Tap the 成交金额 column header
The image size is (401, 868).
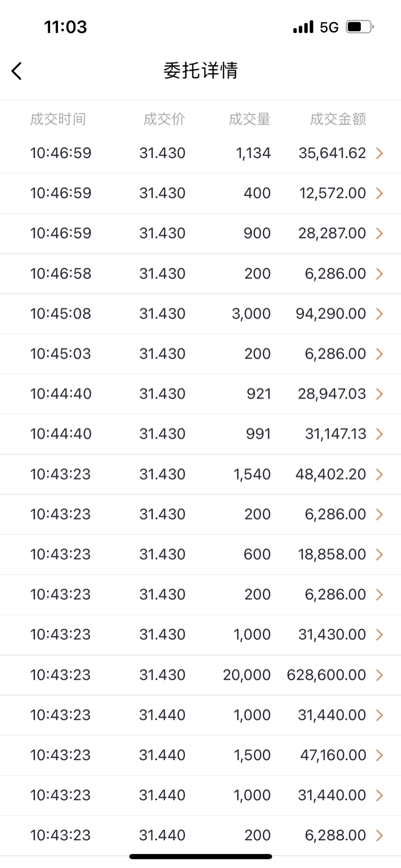[x=338, y=119]
